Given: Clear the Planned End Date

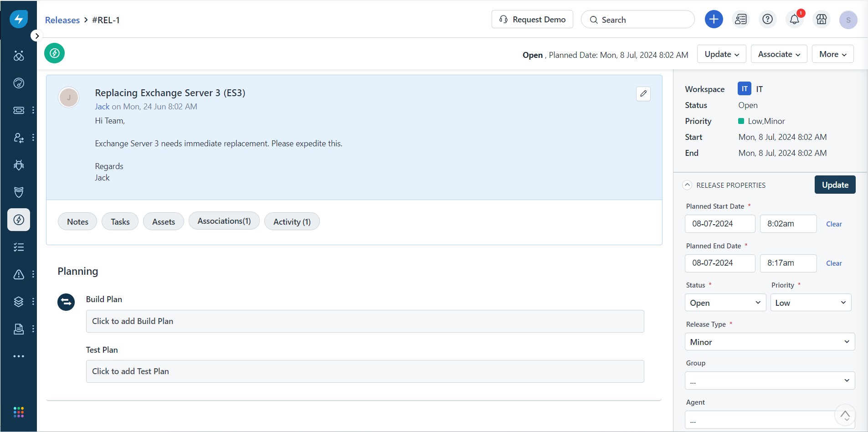Looking at the screenshot, I should (x=834, y=263).
